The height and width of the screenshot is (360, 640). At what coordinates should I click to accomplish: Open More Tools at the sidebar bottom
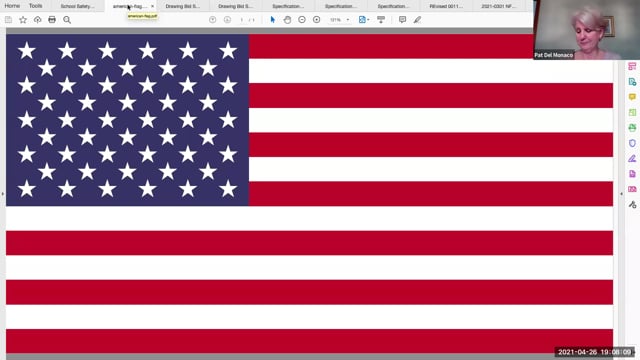click(632, 204)
